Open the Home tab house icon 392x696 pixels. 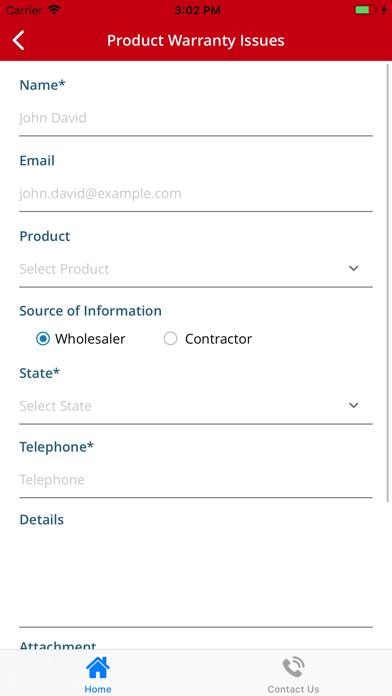(x=98, y=668)
